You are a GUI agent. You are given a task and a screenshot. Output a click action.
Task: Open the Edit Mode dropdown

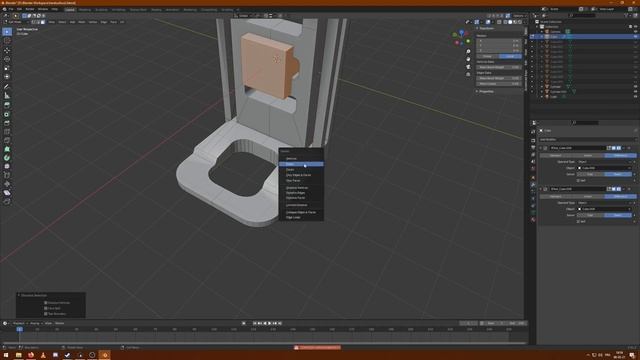pyautogui.click(x=17, y=22)
